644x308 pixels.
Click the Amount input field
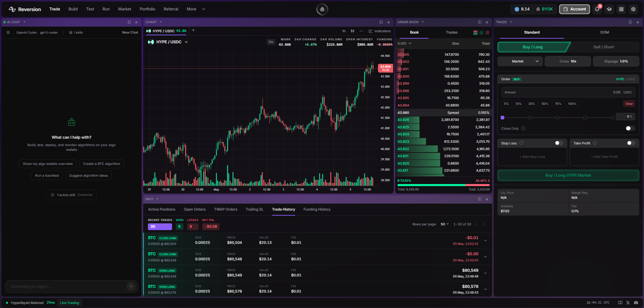[x=568, y=92]
